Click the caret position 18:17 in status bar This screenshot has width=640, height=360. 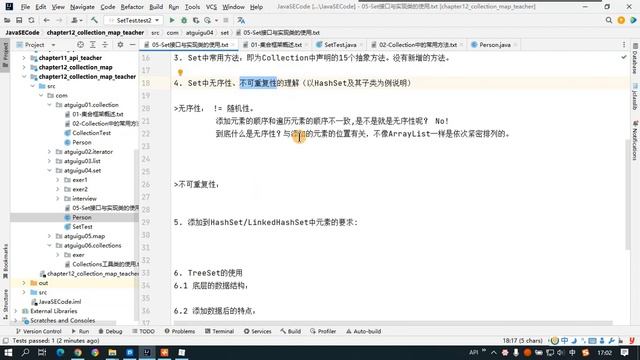522,341
